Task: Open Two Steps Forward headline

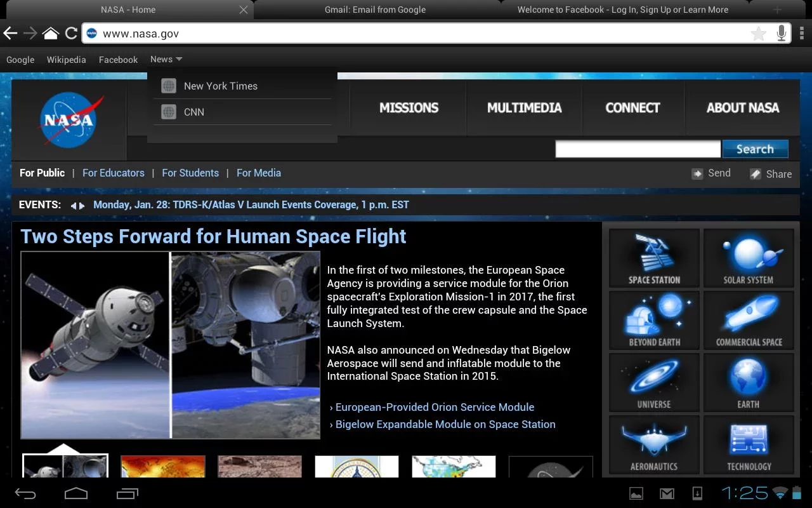Action: (213, 236)
